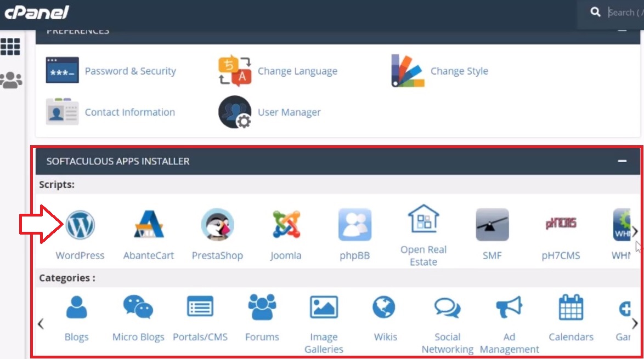Click the Wikis category label

click(x=386, y=337)
